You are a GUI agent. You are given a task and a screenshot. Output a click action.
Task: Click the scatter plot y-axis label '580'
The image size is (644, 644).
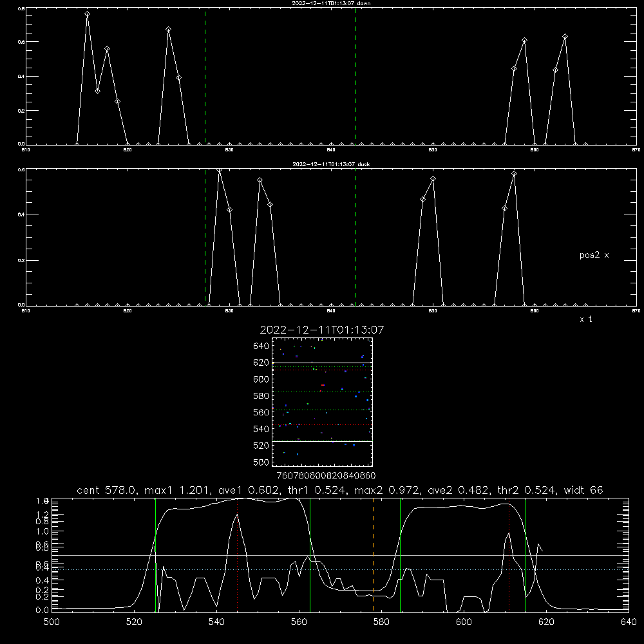point(261,396)
